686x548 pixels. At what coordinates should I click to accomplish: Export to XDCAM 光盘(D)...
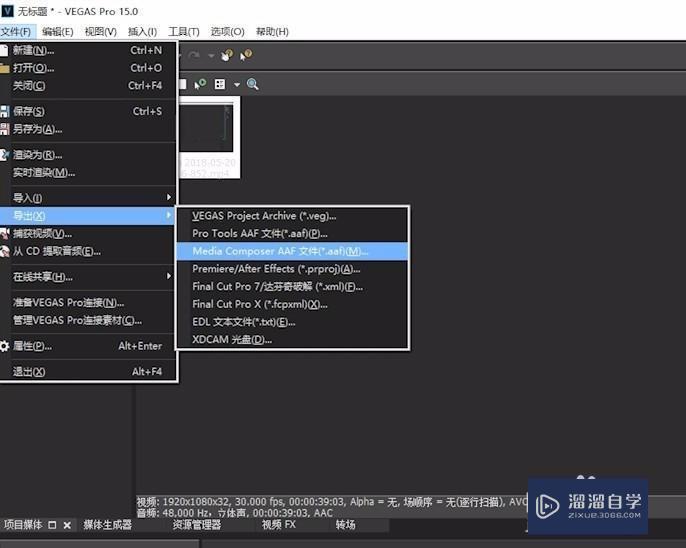[292, 339]
